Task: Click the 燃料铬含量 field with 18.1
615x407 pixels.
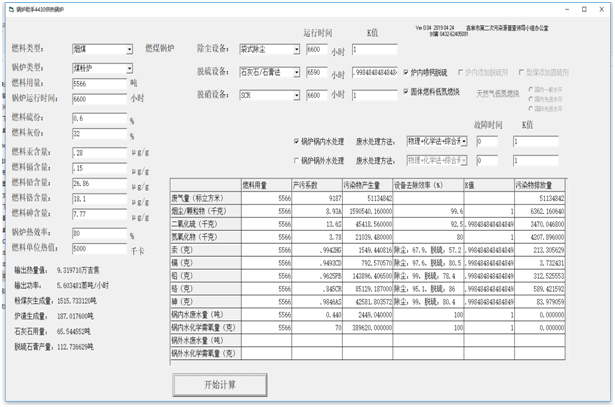Action: pyautogui.click(x=100, y=198)
